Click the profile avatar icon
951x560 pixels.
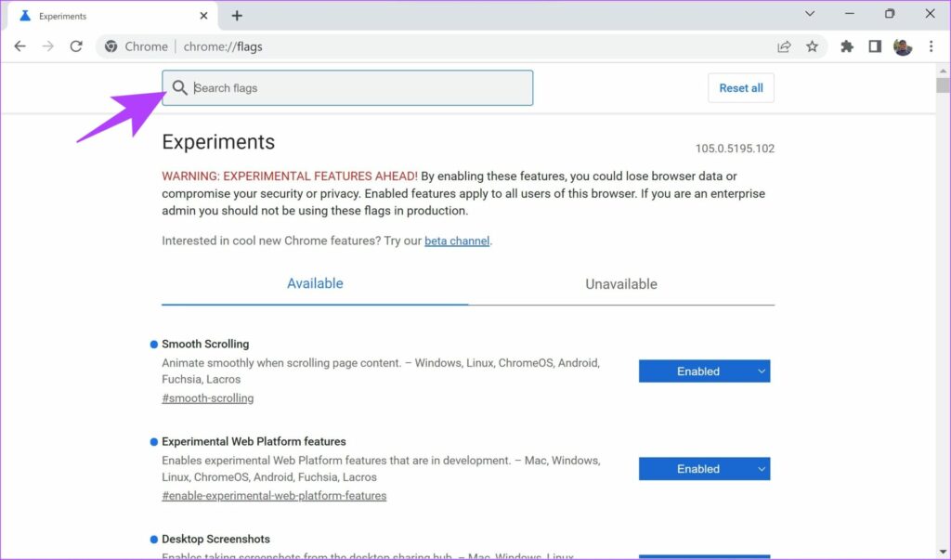(903, 46)
